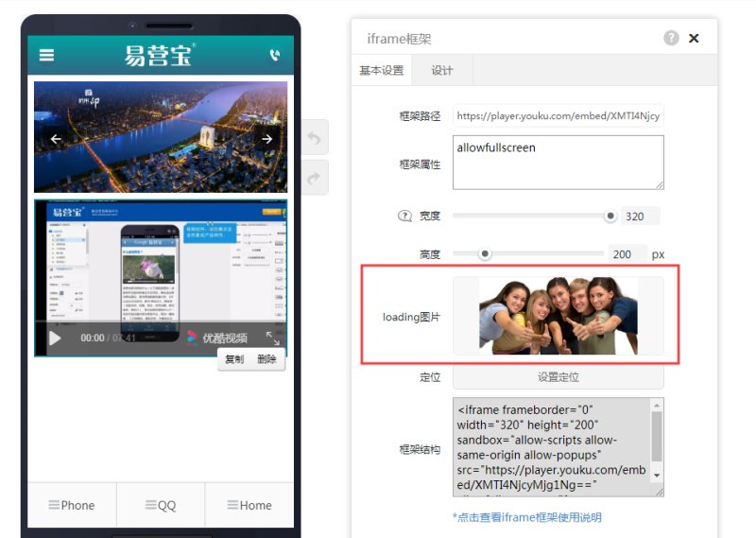Close the iframe框架 panel
Screen dimensions: 756x538
point(694,38)
